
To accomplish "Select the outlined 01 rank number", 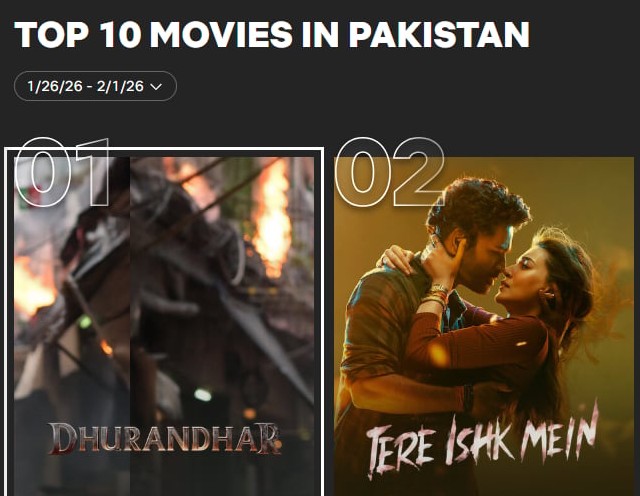I will (62, 172).
